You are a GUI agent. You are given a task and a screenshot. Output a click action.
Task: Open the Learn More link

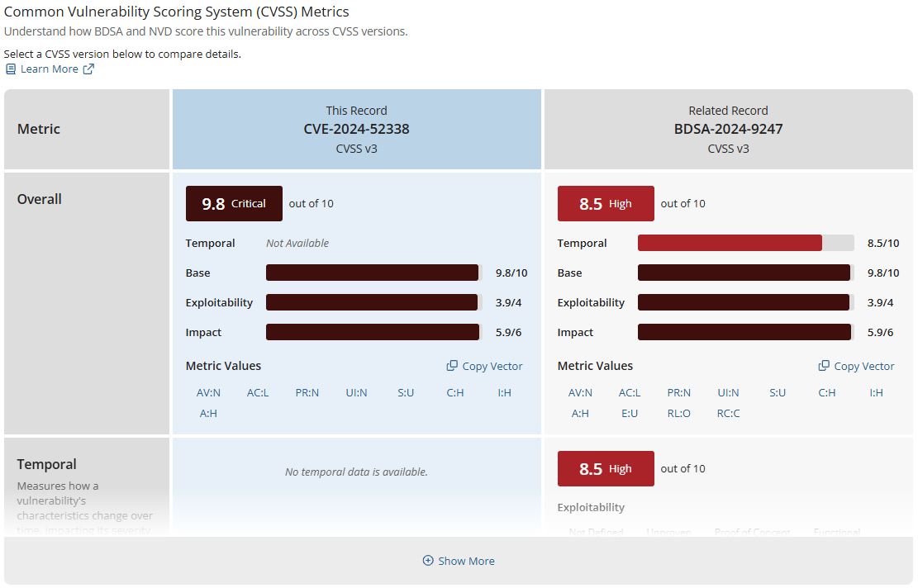click(50, 69)
